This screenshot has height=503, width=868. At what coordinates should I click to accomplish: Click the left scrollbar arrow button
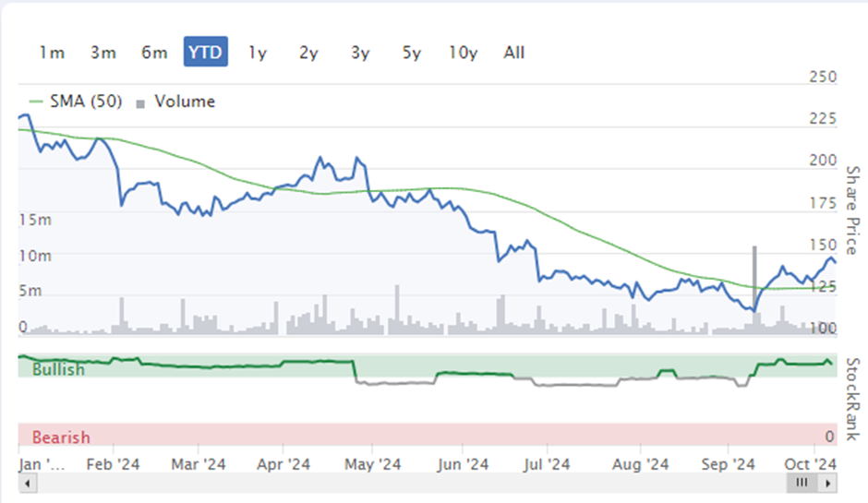click(x=27, y=484)
